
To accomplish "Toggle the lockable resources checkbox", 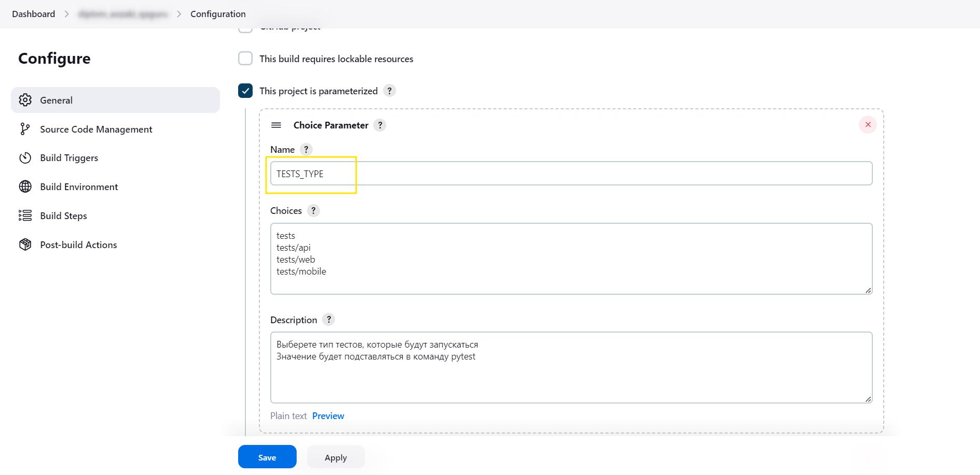I will point(245,59).
